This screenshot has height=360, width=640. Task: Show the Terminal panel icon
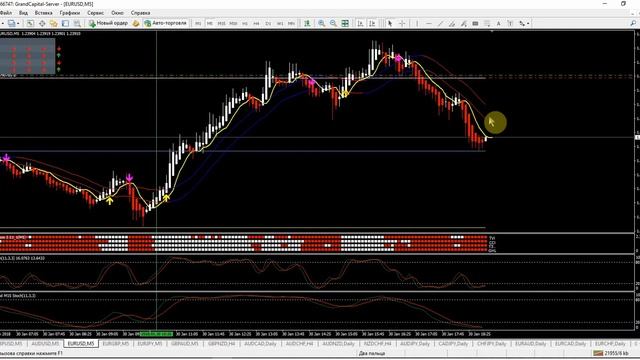65,23
